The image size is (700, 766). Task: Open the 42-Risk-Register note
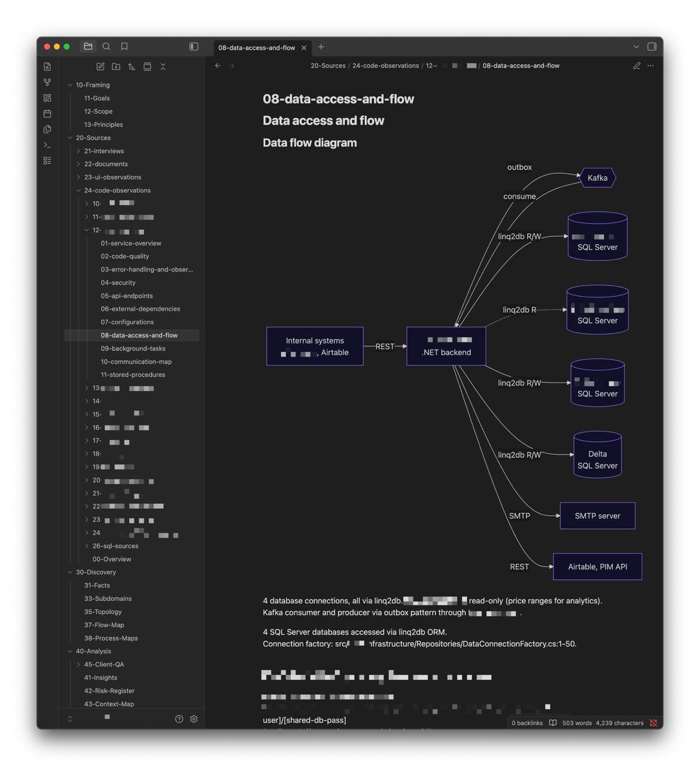pos(109,691)
